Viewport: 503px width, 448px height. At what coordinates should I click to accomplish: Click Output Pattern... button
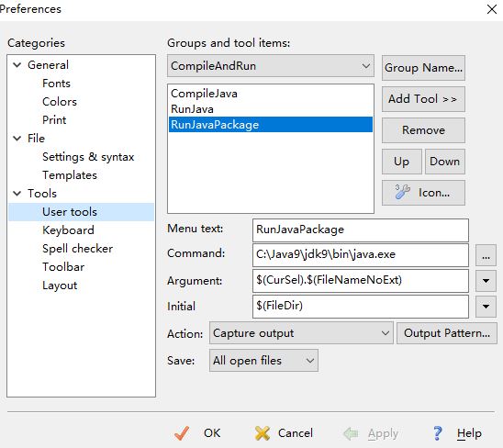(x=447, y=333)
